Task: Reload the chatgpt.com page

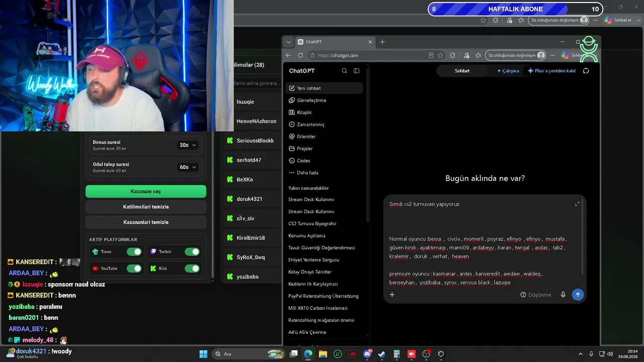Action: (300, 55)
